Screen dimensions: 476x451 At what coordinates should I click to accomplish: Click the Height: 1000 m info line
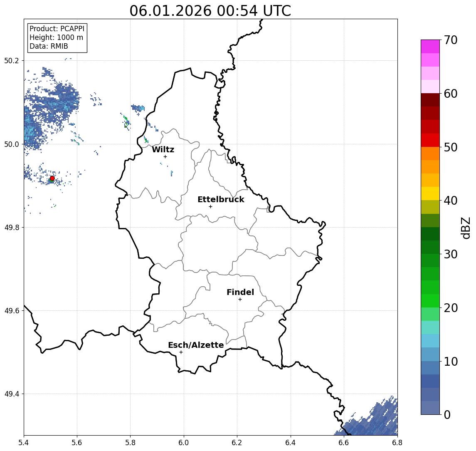click(x=56, y=37)
